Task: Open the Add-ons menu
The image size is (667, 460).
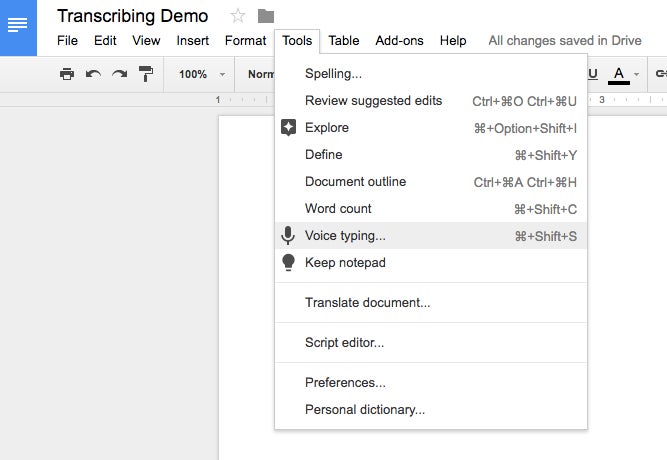Action: 399,40
